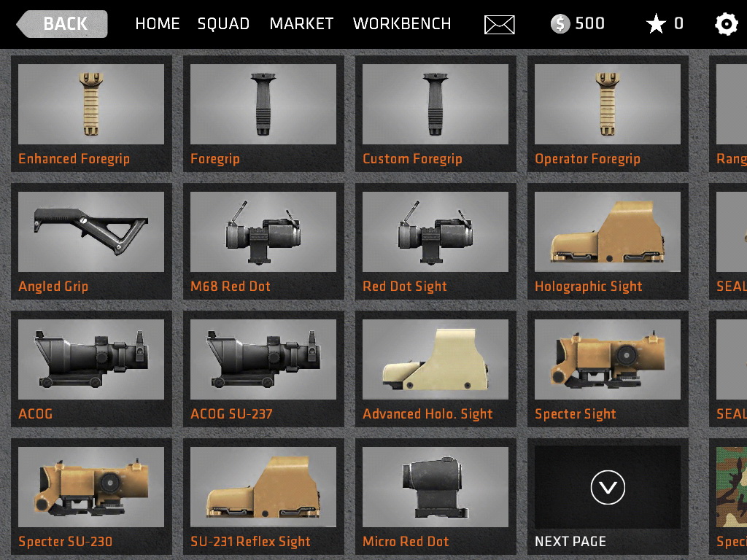Choose the Operator Foregrip
747x560 pixels.
click(608, 114)
